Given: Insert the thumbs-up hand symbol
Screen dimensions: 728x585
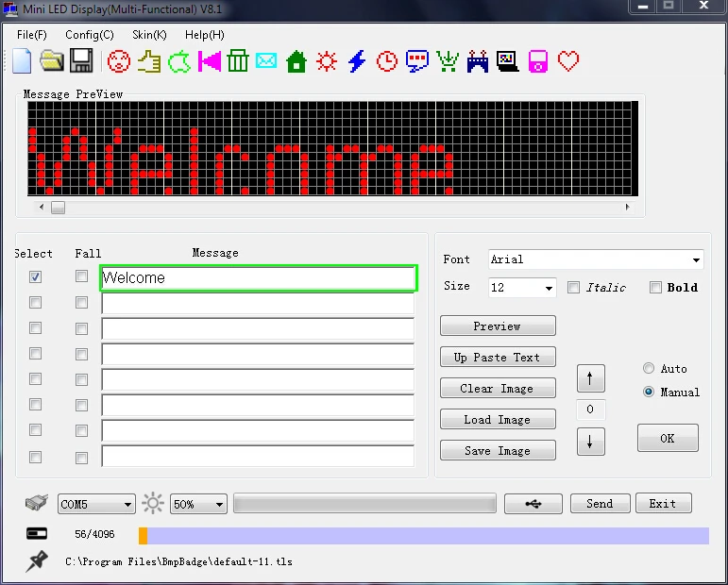Looking at the screenshot, I should pos(149,61).
